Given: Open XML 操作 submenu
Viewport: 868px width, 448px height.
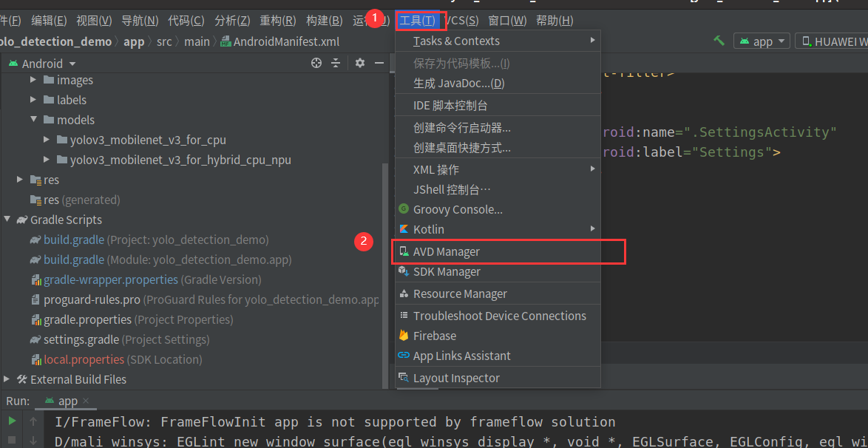Looking at the screenshot, I should [x=498, y=169].
